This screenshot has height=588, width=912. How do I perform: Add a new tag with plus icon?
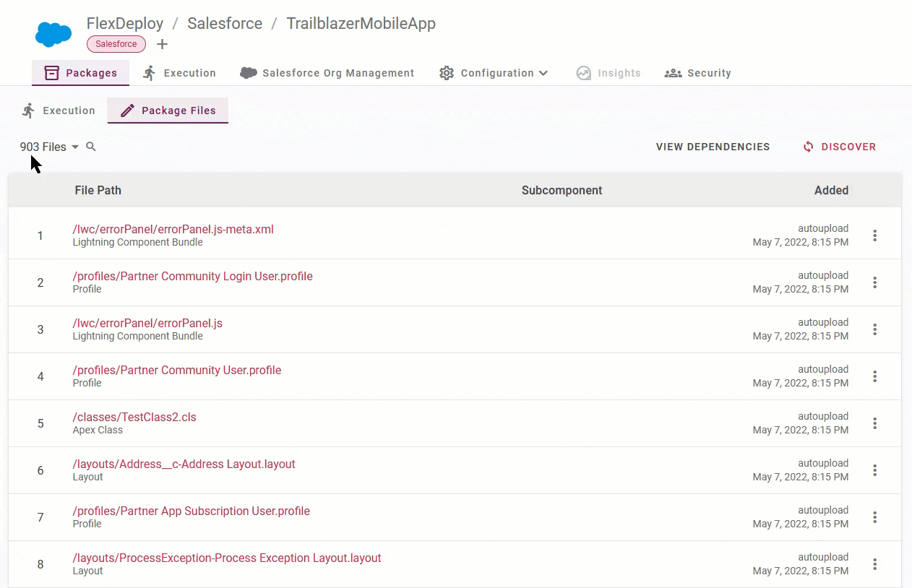point(163,44)
